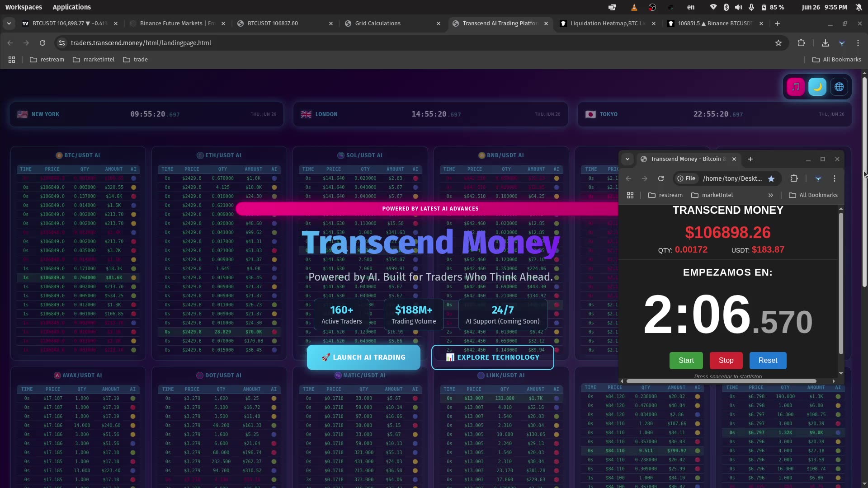Open the en keyboard language indicator
The image size is (868, 488).
(x=690, y=7)
